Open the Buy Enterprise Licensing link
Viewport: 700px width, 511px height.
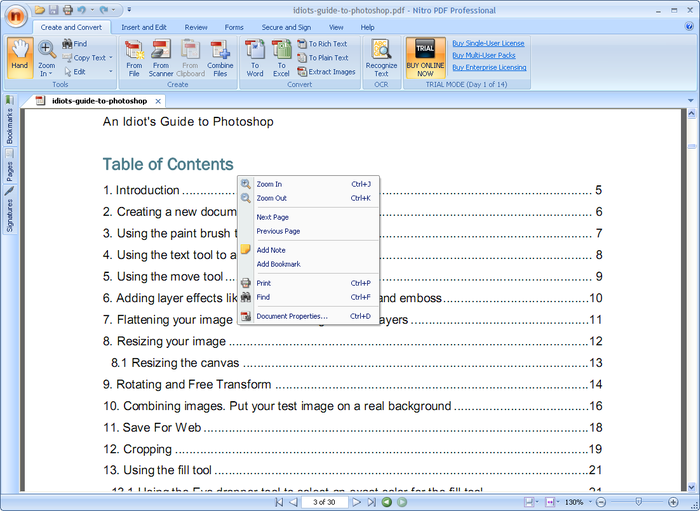coord(489,67)
